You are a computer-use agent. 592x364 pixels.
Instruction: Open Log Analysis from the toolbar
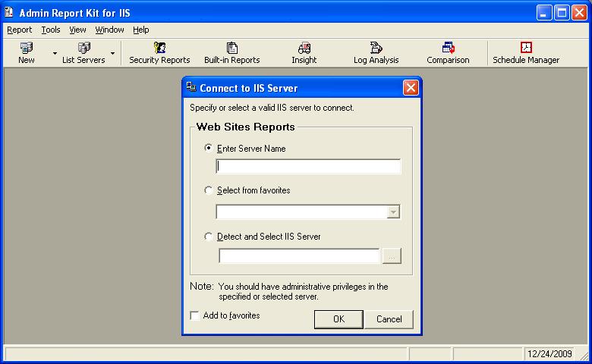click(376, 53)
